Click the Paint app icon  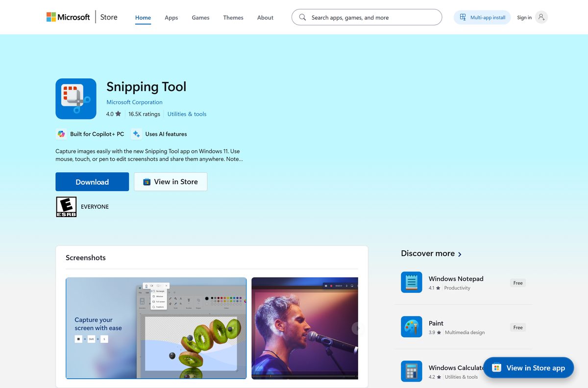click(411, 327)
